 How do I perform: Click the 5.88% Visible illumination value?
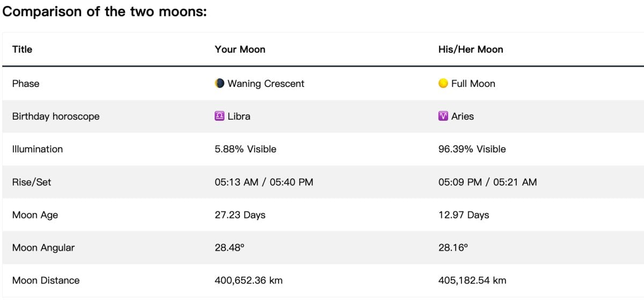click(x=245, y=149)
